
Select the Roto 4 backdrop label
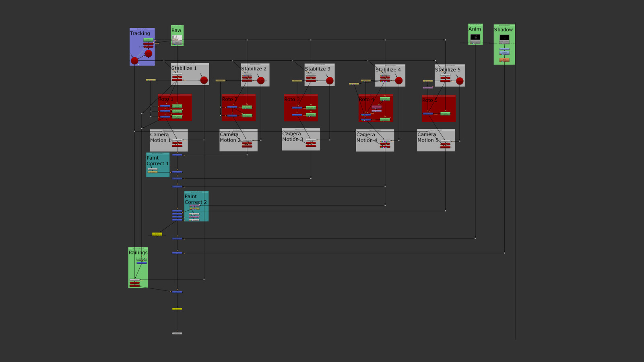click(366, 99)
